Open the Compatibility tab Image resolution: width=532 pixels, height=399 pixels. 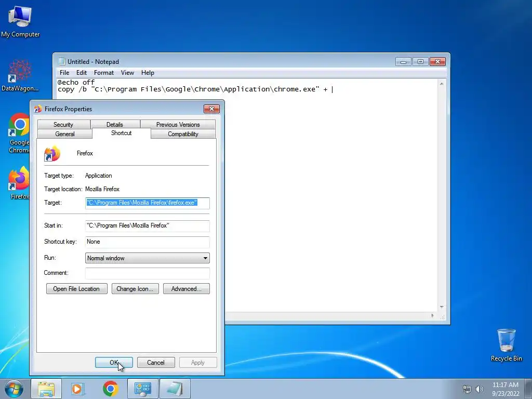point(183,134)
